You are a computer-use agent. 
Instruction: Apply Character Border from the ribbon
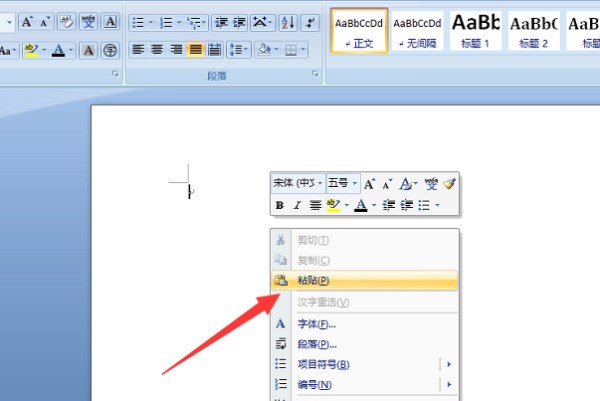[x=110, y=22]
